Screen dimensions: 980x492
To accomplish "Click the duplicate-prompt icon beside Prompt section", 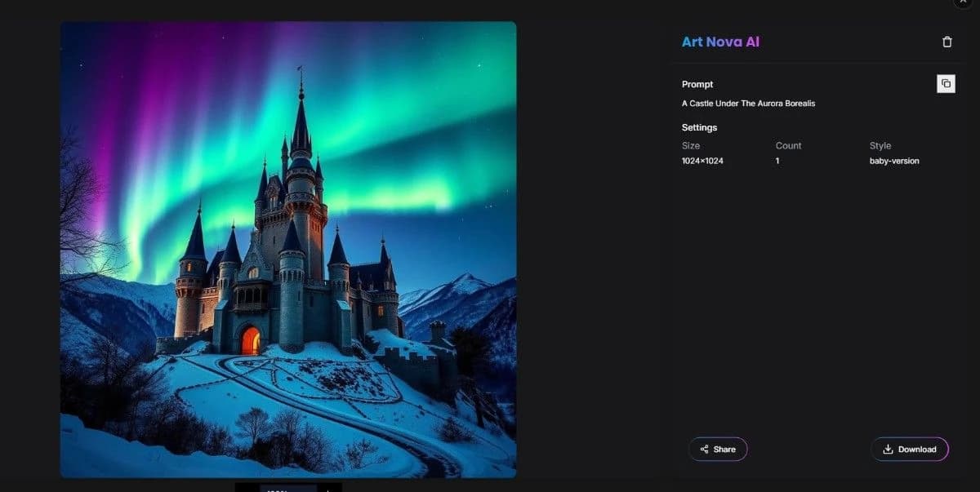I will click(x=945, y=82).
